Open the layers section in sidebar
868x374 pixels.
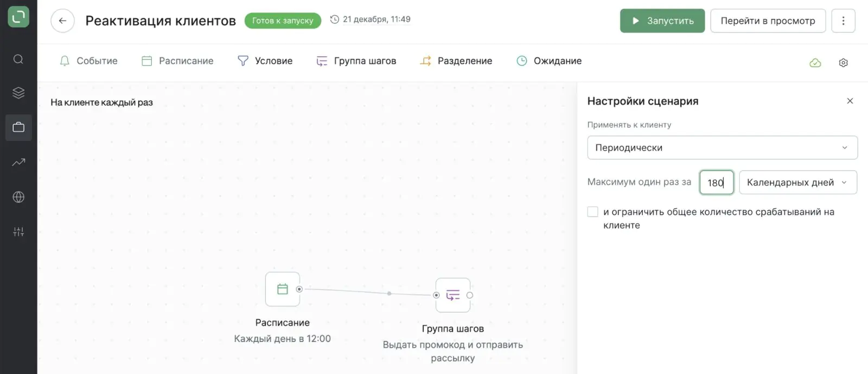click(18, 93)
